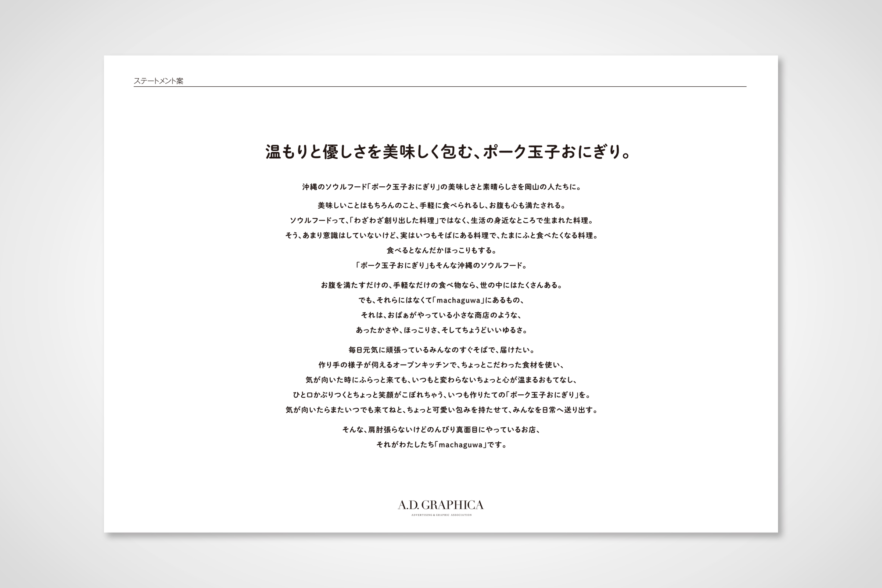Click the line beginning あったかさや
This screenshot has width=882, height=588.
[441, 330]
